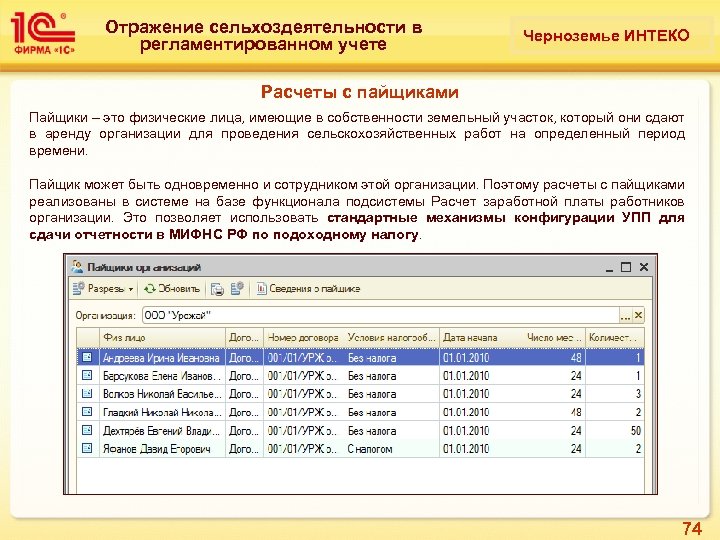Open the Разрезы dropdown menu
Screen dimensions: 720x540
point(103,289)
